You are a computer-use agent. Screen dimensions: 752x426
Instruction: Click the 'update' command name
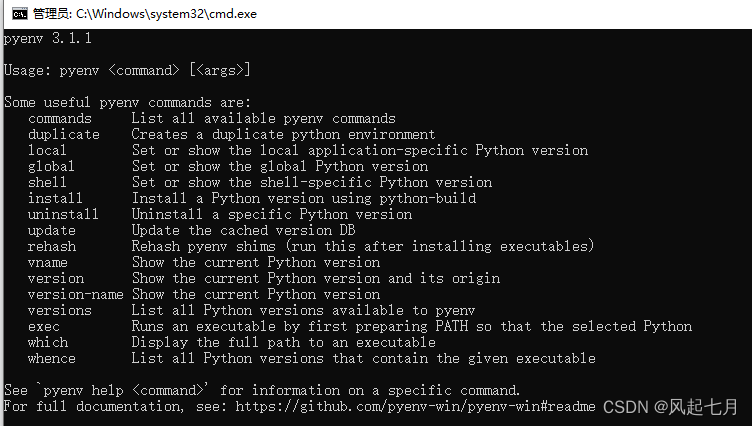click(x=52, y=231)
